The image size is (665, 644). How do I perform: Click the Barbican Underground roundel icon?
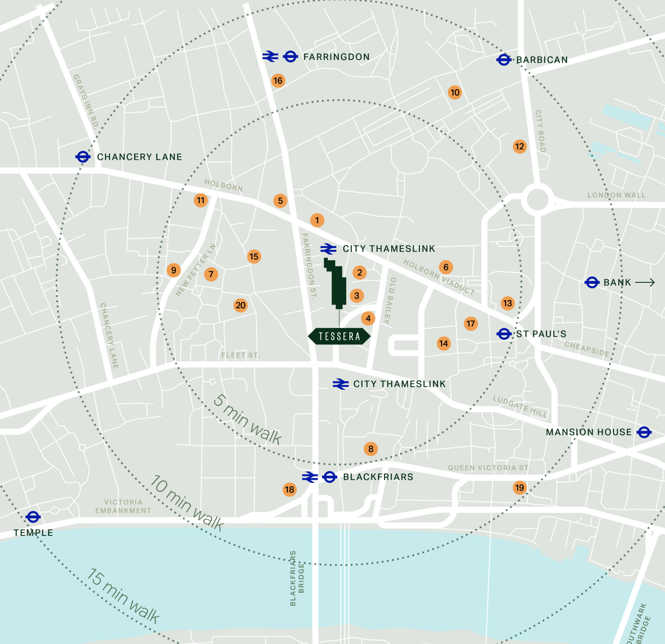pyautogui.click(x=504, y=60)
